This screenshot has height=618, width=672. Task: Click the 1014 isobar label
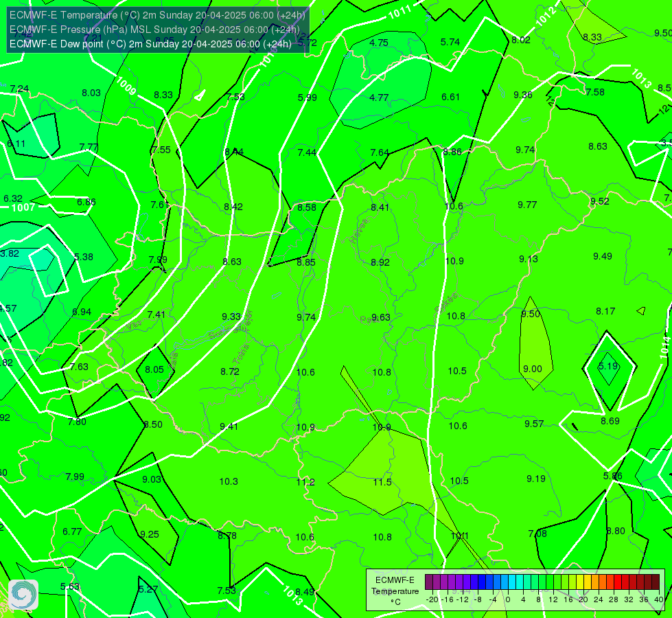click(x=664, y=348)
